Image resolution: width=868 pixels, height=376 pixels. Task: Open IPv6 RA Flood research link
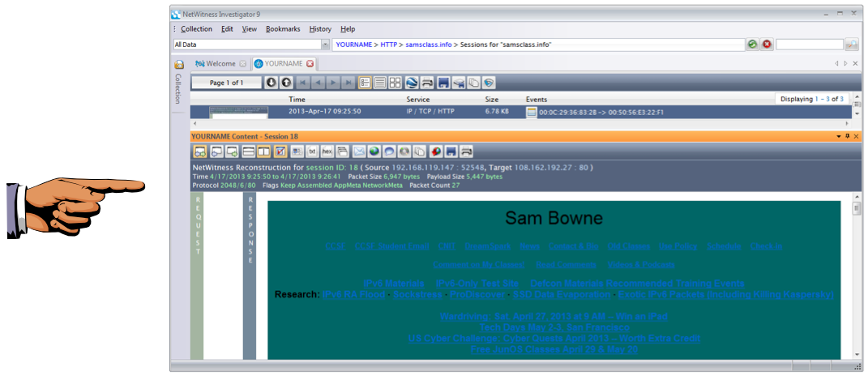pyautogui.click(x=353, y=295)
